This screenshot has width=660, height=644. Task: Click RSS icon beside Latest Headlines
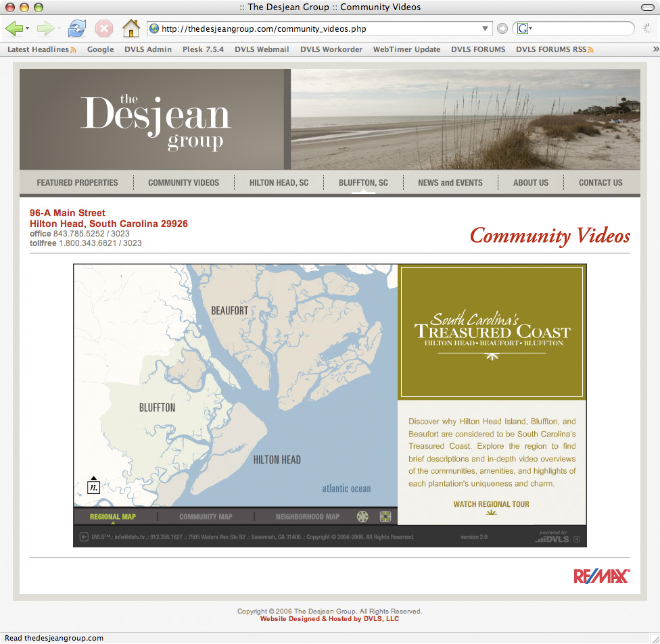pyautogui.click(x=73, y=49)
